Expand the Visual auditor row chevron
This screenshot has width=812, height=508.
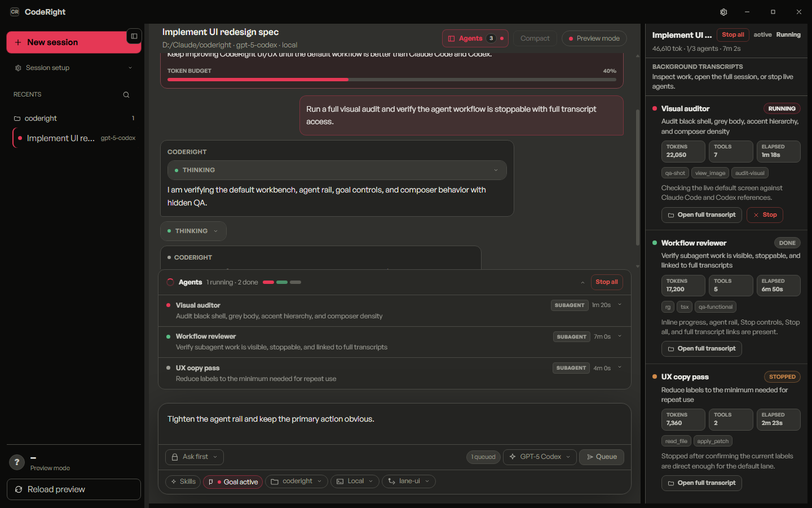click(620, 305)
